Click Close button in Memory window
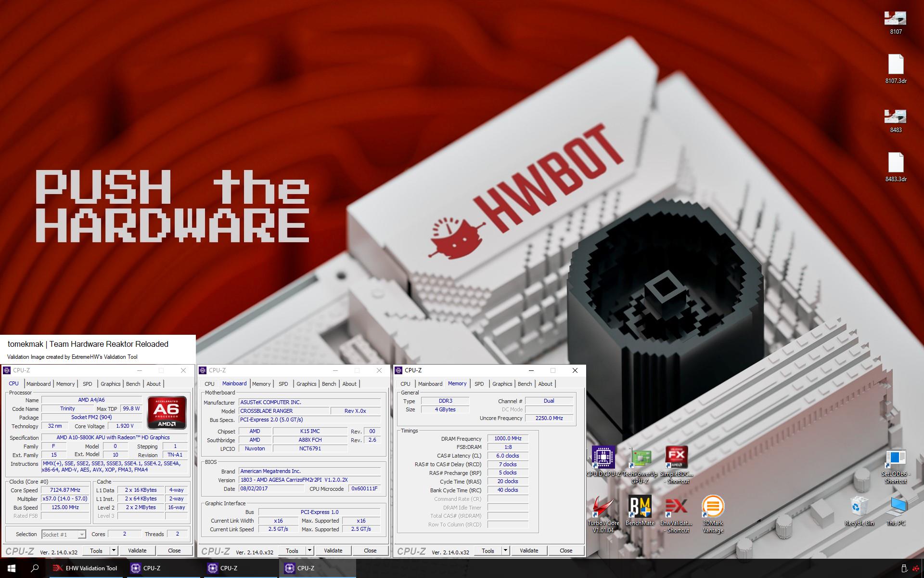 click(566, 551)
